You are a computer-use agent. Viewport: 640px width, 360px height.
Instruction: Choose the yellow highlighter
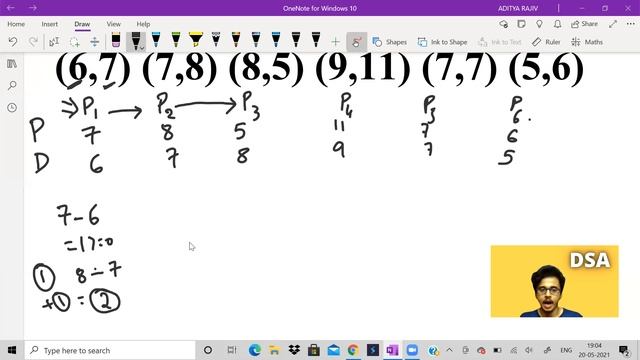(x=196, y=40)
